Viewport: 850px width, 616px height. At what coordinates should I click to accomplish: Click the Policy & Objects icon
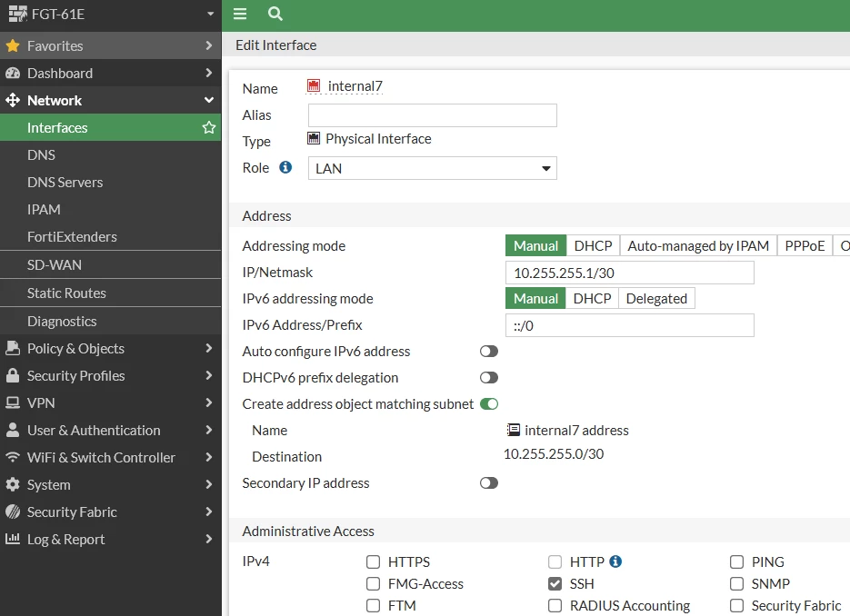[13, 348]
